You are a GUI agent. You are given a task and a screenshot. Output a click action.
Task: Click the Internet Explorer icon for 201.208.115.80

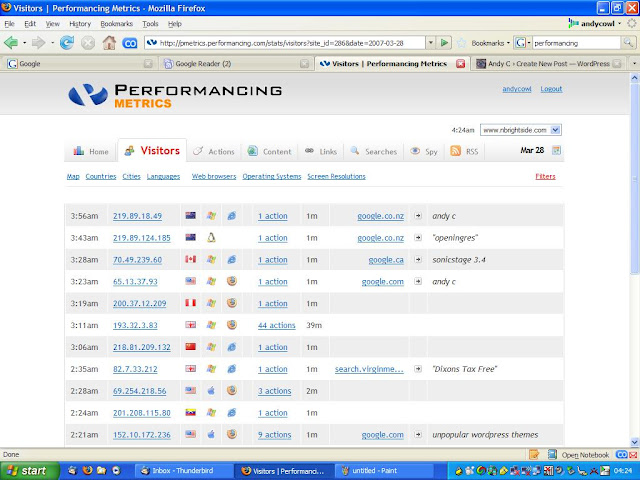(232, 412)
